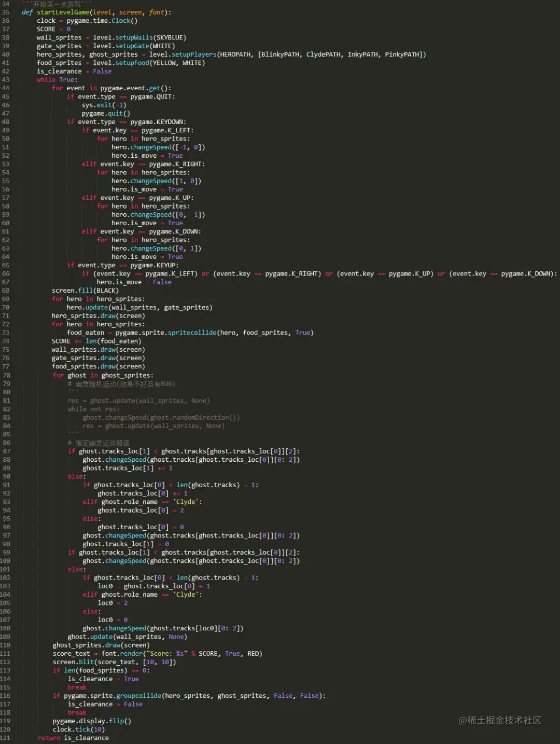Click 'ghost.changeSpeed(ghost.tracks[loc0][0: 2])' line
The image size is (560, 744).
(163, 628)
